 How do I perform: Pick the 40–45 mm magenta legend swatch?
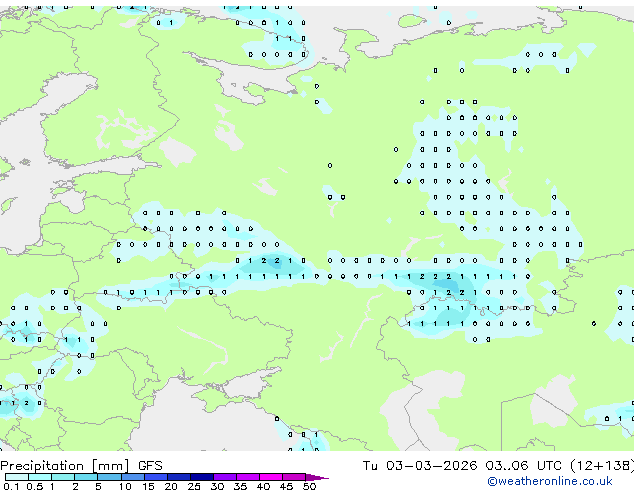[271, 477]
